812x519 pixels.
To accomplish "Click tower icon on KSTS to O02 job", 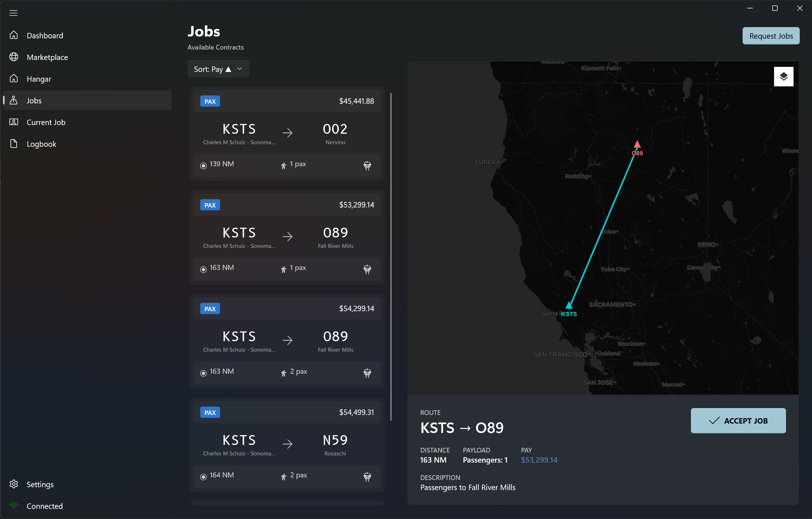I will coord(367,166).
